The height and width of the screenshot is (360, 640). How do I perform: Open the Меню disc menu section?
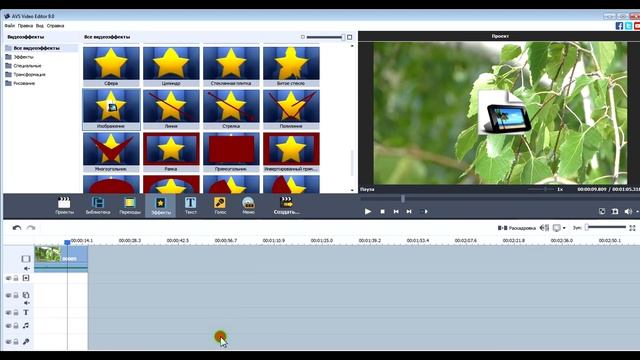click(x=248, y=205)
